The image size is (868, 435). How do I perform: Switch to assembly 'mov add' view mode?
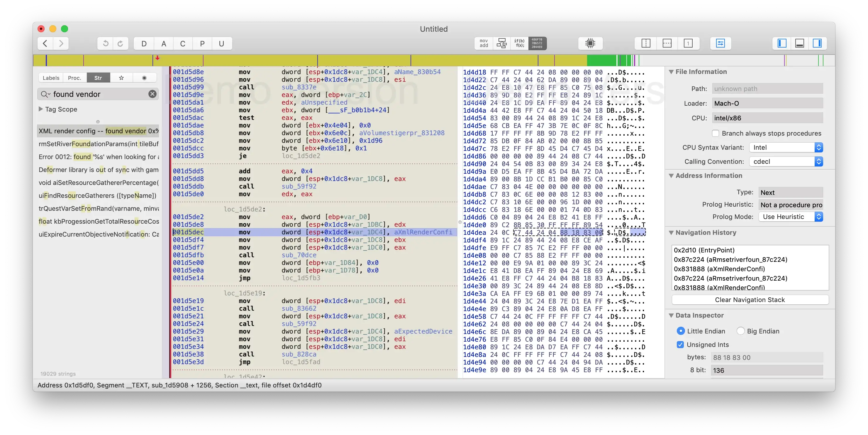(484, 43)
